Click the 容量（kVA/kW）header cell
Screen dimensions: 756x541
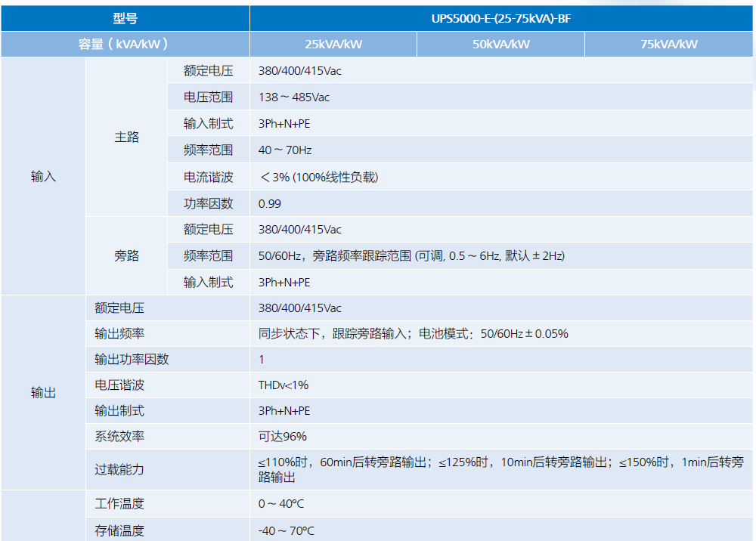(125, 45)
